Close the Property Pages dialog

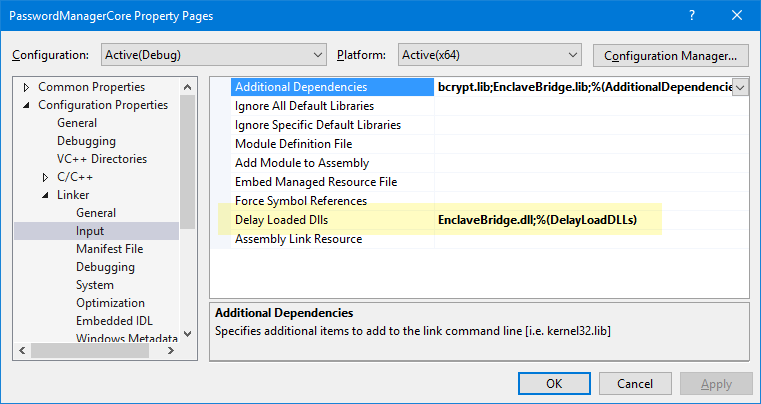738,16
